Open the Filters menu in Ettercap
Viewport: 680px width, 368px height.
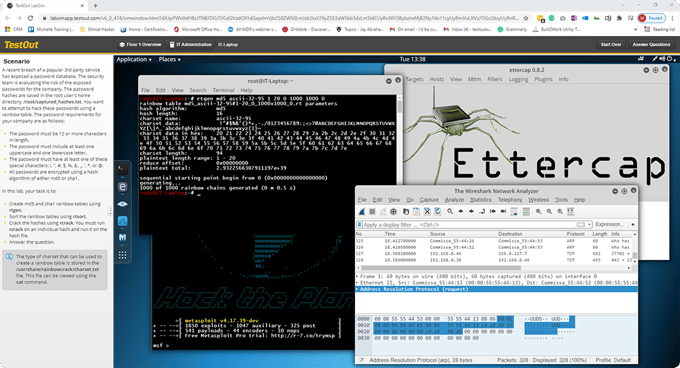point(494,79)
